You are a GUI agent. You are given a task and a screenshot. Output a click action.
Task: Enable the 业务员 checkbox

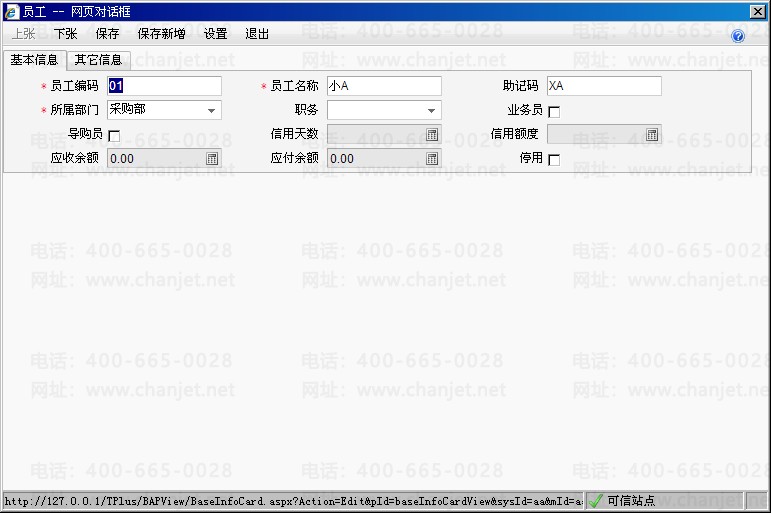554,112
